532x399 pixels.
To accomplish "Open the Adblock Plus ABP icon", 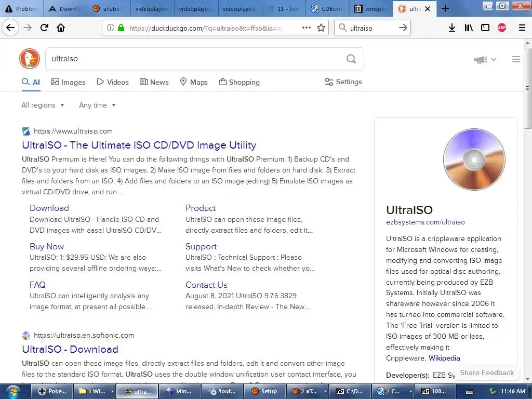I will click(x=502, y=28).
